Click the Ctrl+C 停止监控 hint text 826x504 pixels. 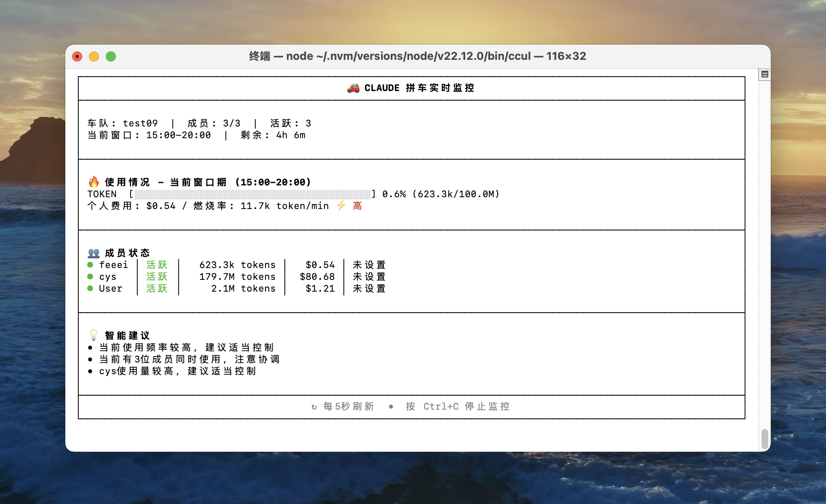pos(466,406)
